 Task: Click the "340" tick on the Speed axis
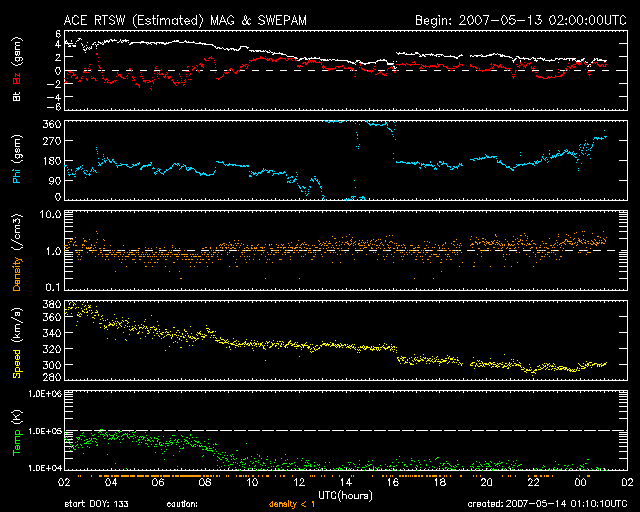[52, 333]
